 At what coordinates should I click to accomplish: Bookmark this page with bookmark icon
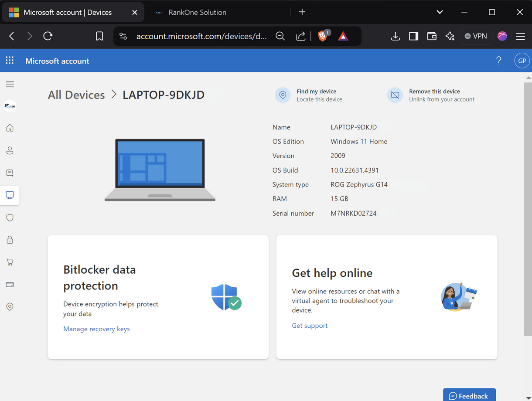coord(99,36)
